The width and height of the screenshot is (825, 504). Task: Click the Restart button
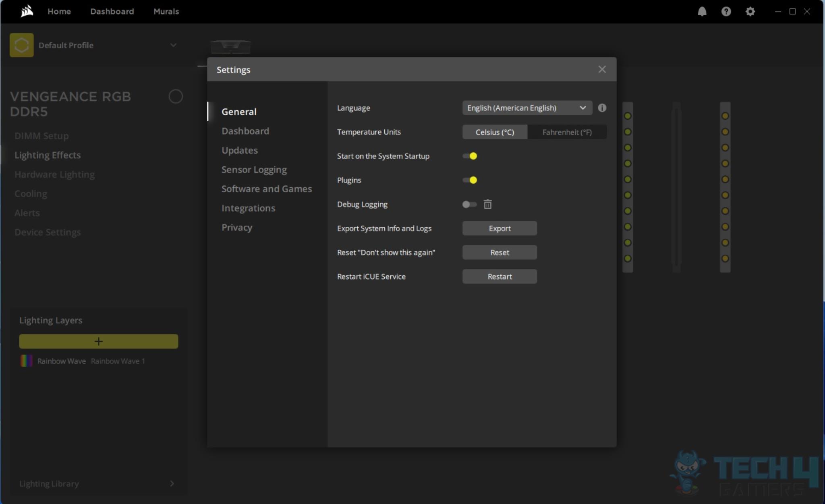click(x=500, y=276)
